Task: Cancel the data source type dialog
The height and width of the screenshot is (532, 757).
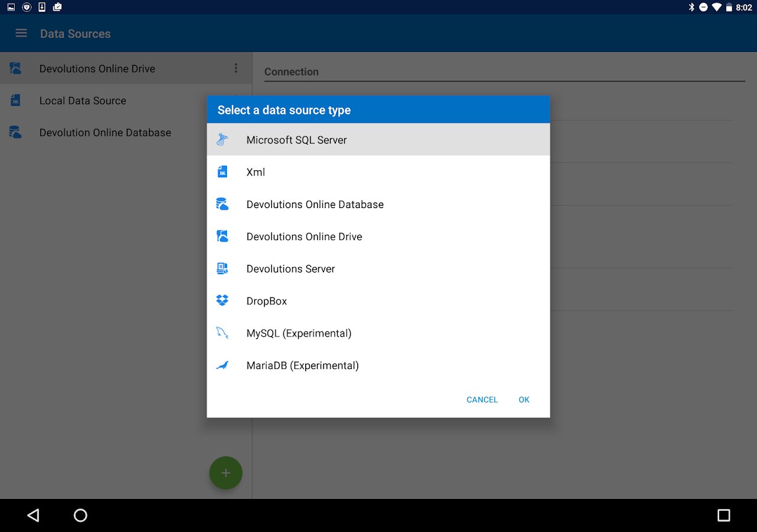Action: (x=482, y=400)
